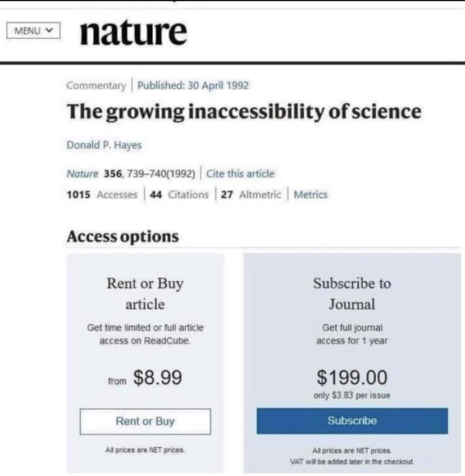Screen dimensions: 465x476
Task: Click the article title heading
Action: tap(244, 111)
